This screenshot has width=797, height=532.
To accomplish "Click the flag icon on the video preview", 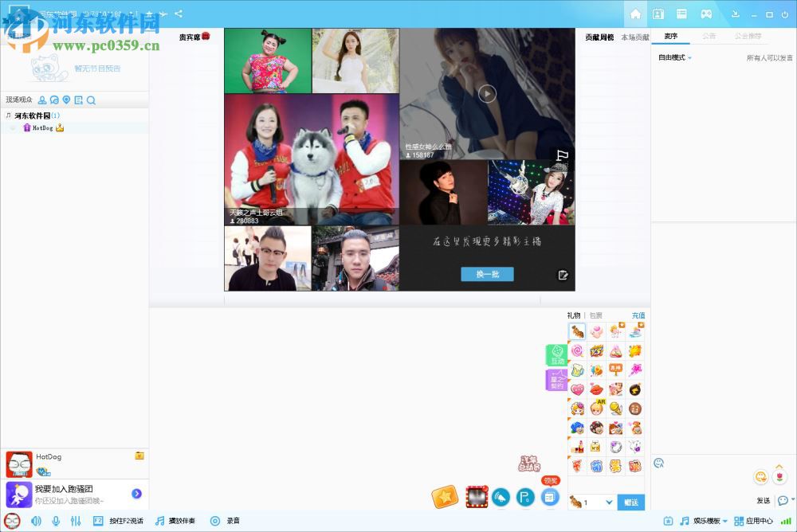I will pyautogui.click(x=562, y=155).
